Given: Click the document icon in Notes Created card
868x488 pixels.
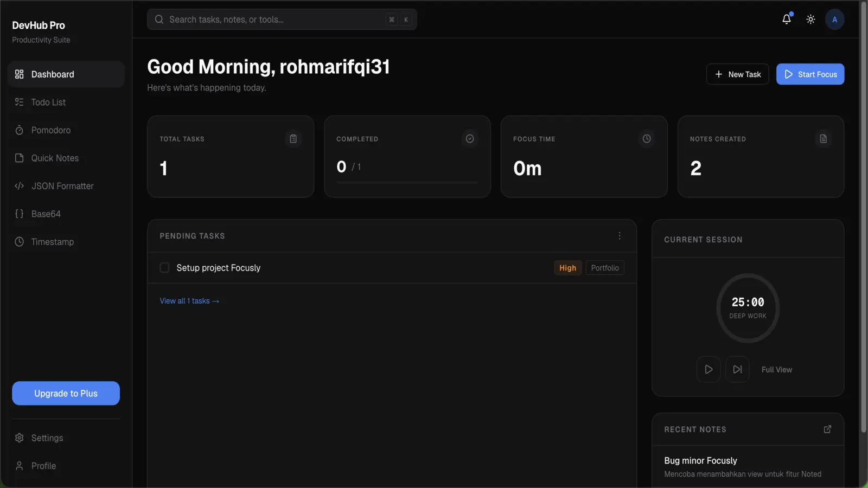Looking at the screenshot, I should (x=823, y=139).
